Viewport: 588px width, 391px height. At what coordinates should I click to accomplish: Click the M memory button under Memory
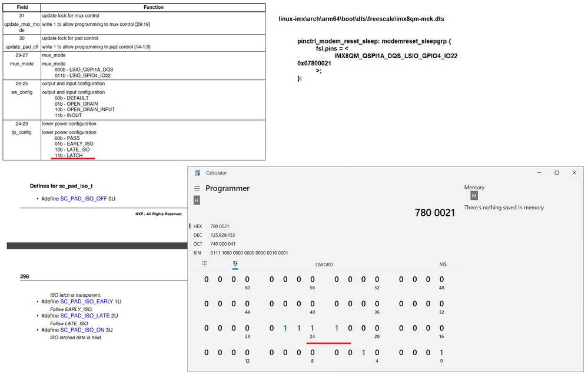coord(474,195)
